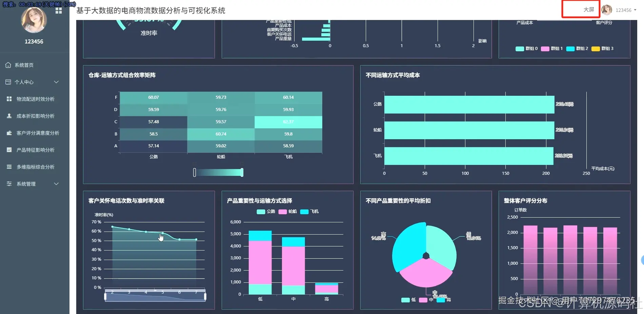This screenshot has height=314, width=644.
Task: Click the person icon beside 成本折扣影响分析
Action: tap(9, 116)
